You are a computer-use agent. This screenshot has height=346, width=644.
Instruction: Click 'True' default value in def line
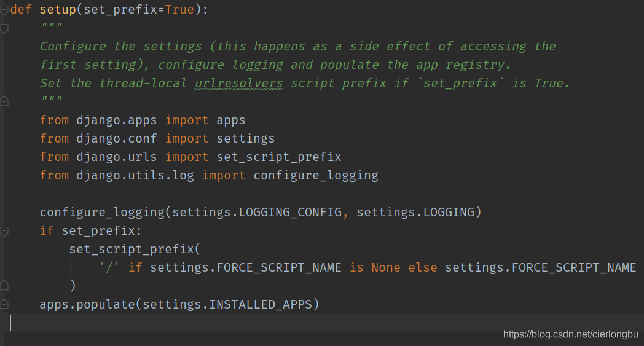click(x=179, y=9)
